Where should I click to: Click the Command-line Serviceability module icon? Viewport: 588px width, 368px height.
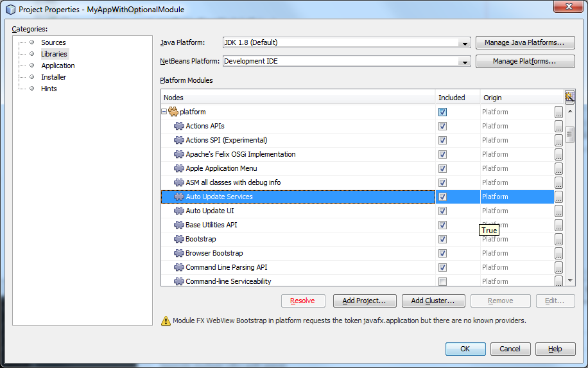[179, 281]
